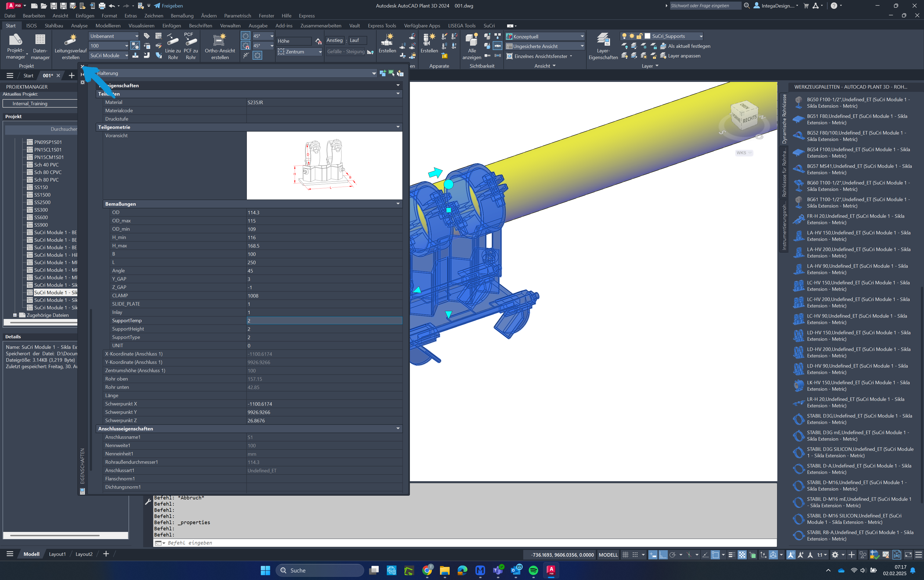Click the save icon in quick access toolbar

click(x=54, y=6)
